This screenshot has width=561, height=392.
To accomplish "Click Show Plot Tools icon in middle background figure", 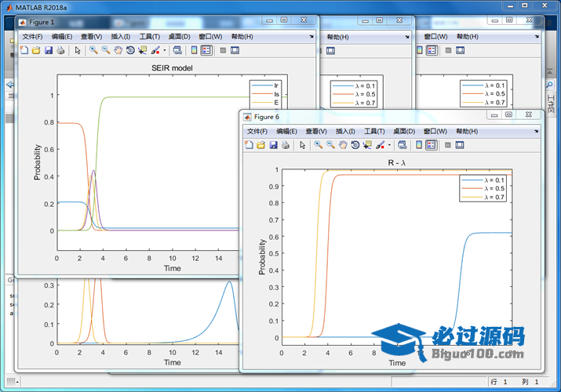I will pos(330,51).
